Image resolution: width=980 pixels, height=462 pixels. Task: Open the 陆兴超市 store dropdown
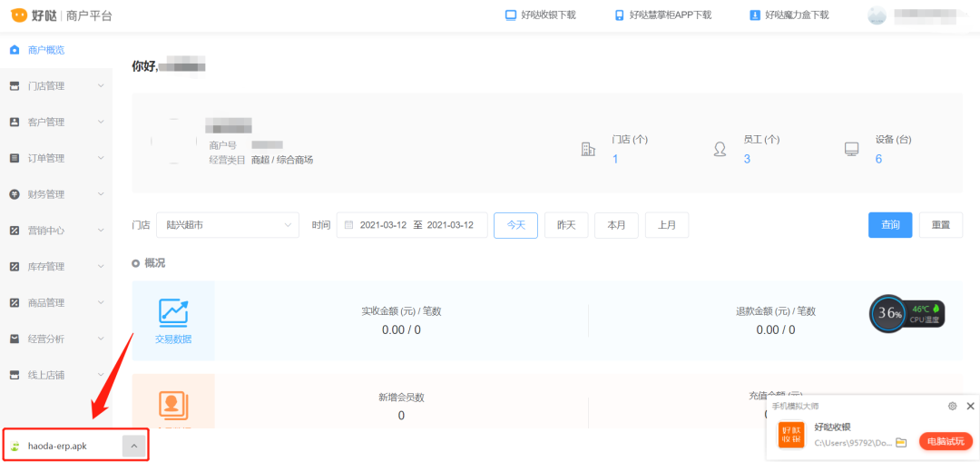[228, 225]
